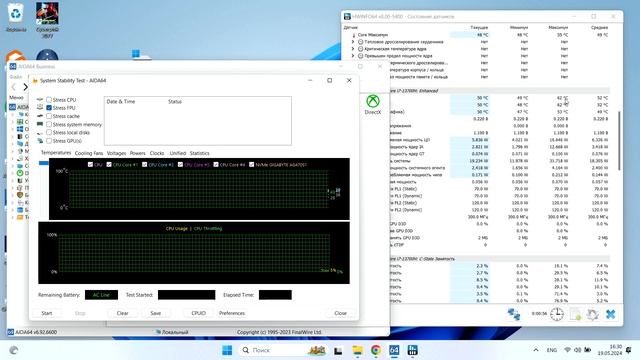Click the Copilot icon at taskbar left

[13, 350]
